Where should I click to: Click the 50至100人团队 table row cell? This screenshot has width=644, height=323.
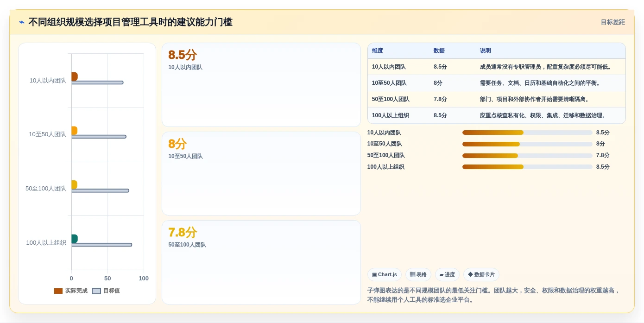coord(391,100)
